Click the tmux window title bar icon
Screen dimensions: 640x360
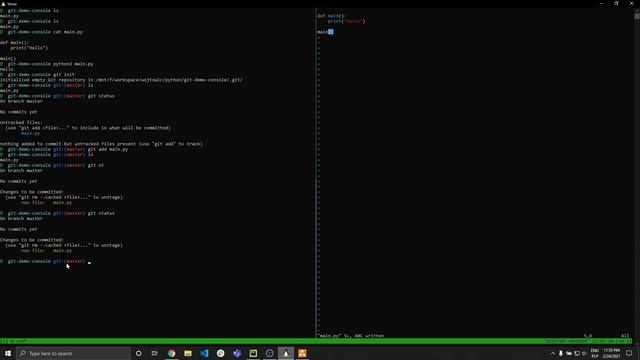click(3, 4)
